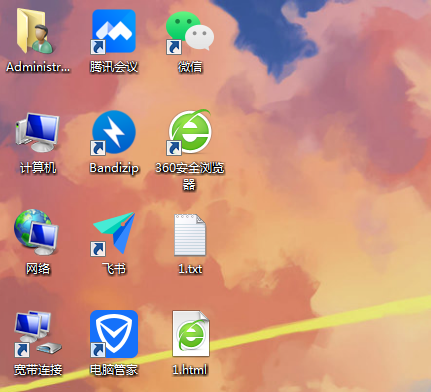The width and height of the screenshot is (431, 392).
Task: Click the Bandizip blue lightning bolt icon
Action: coord(113,133)
